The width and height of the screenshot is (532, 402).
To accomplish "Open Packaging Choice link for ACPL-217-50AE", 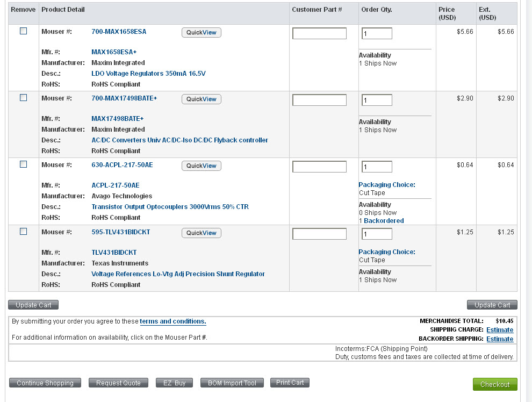I will tap(386, 185).
